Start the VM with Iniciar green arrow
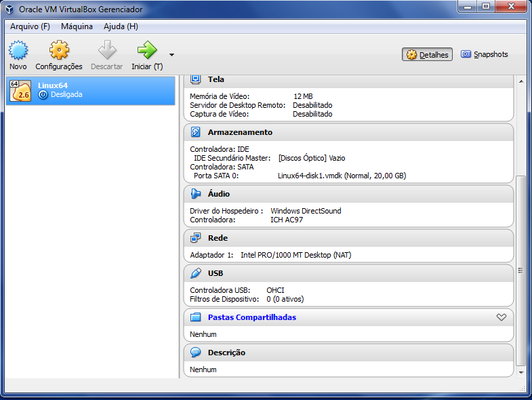This screenshot has height=400, width=532. point(147,50)
